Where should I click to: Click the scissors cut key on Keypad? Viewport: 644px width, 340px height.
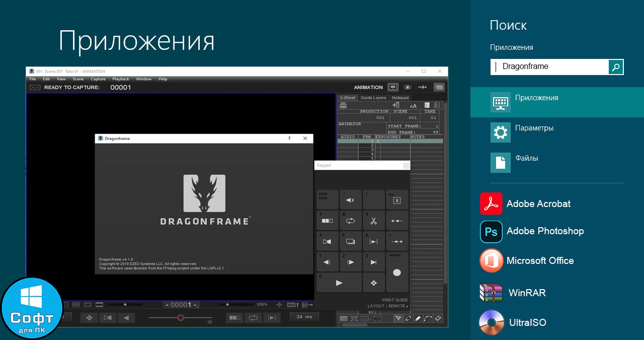pyautogui.click(x=374, y=221)
